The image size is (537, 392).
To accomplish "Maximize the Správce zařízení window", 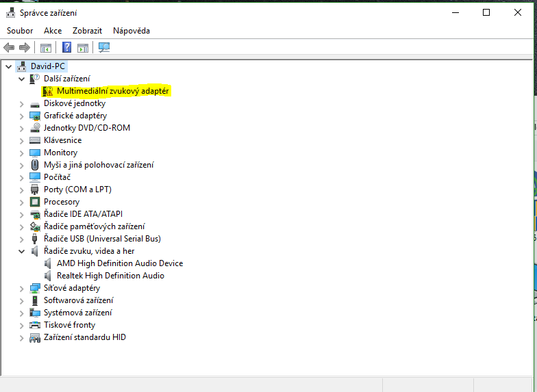I will pos(486,12).
